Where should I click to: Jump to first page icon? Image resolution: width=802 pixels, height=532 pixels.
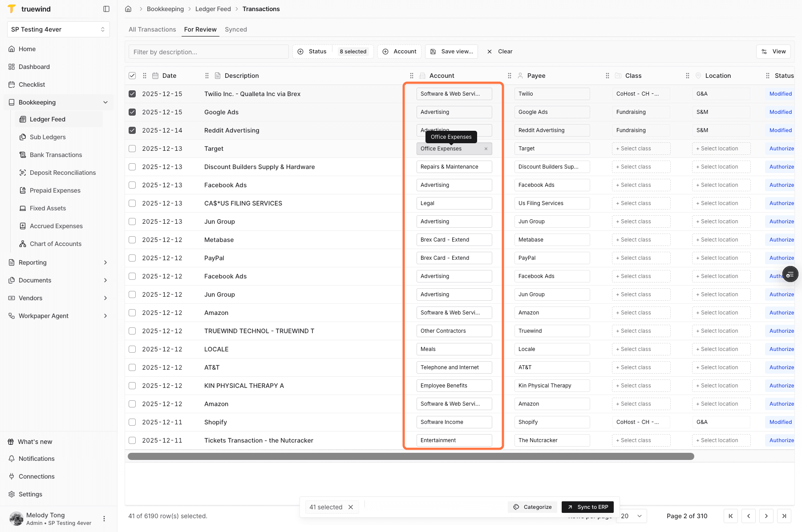tap(731, 516)
